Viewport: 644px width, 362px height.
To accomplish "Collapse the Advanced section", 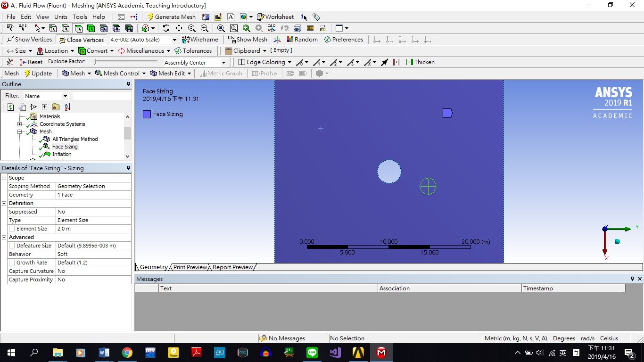I will (4, 237).
